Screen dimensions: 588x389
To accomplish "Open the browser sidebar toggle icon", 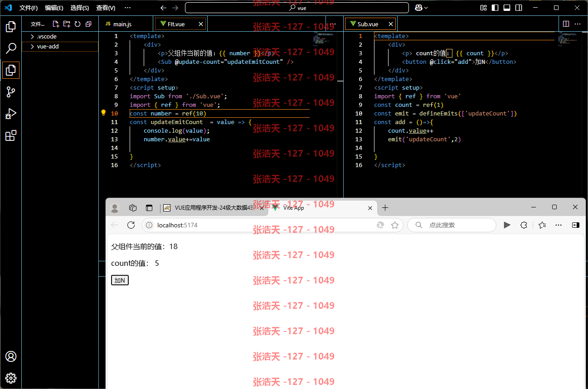I will pos(575,225).
